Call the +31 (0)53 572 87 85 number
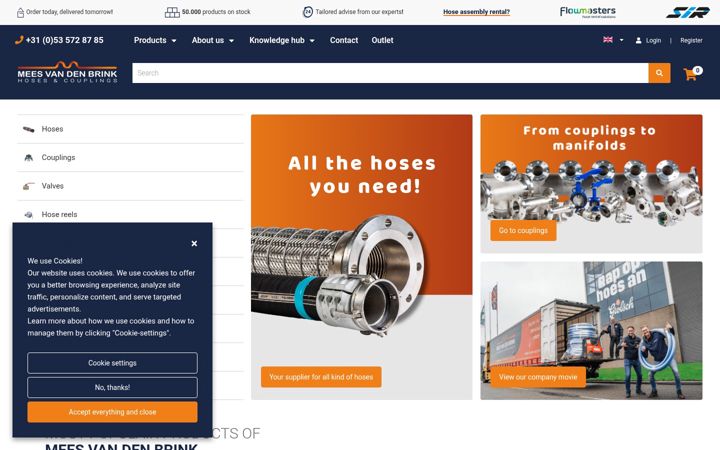 point(64,40)
